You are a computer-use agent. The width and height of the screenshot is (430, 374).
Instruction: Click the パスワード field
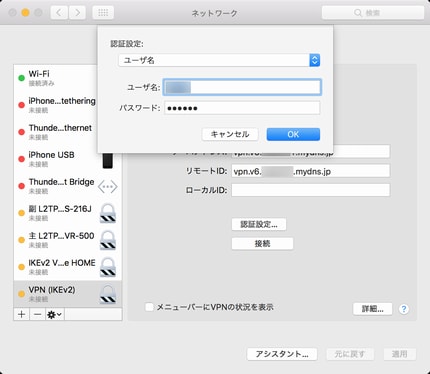click(242, 108)
